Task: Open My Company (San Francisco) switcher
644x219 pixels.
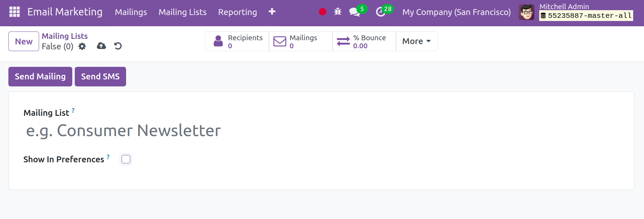Action: click(456, 12)
